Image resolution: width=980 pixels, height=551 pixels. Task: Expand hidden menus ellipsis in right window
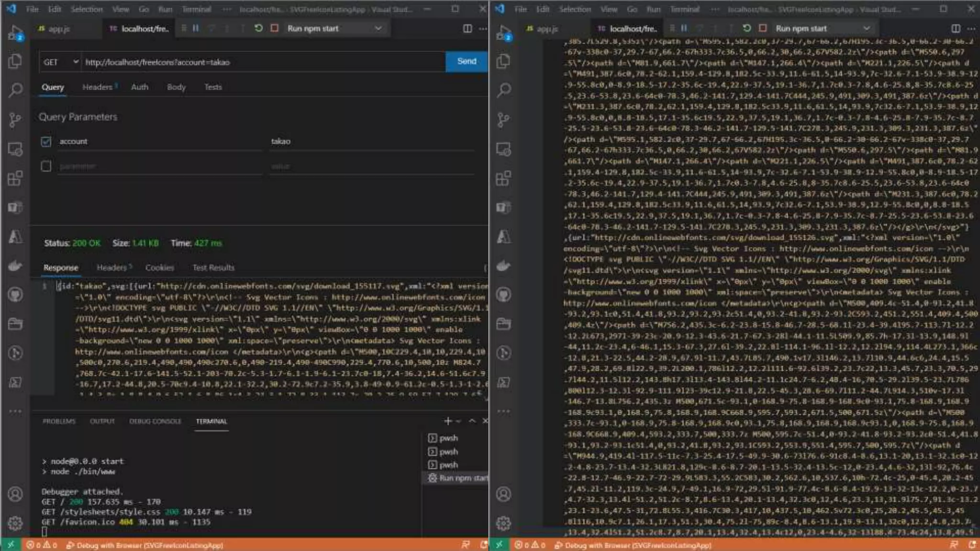tap(715, 9)
